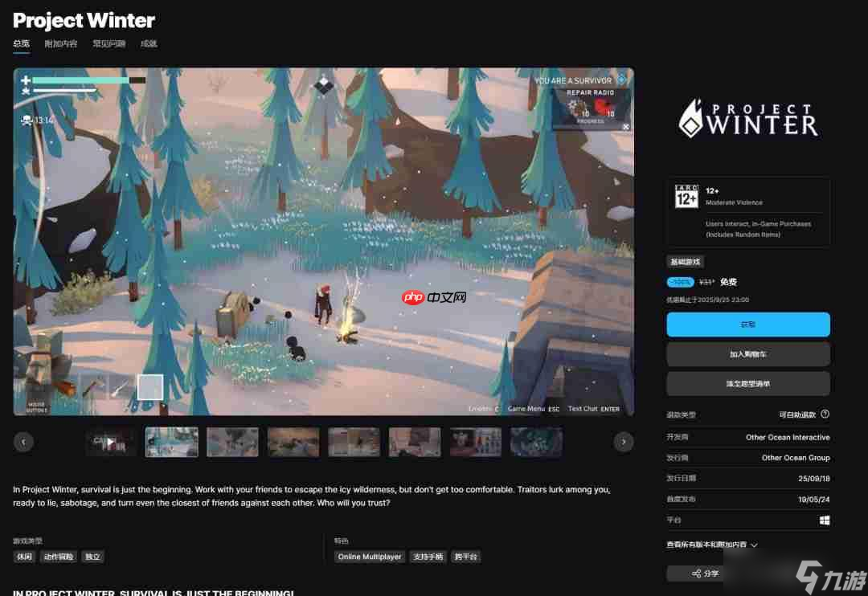
Task: Select the fifth carousel thumbnail
Action: tap(354, 442)
